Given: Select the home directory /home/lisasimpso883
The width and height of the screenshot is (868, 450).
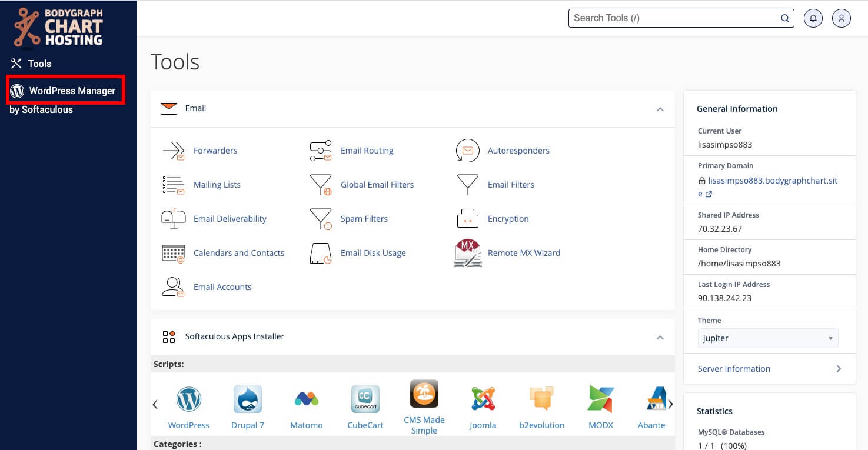Looking at the screenshot, I should coord(739,264).
